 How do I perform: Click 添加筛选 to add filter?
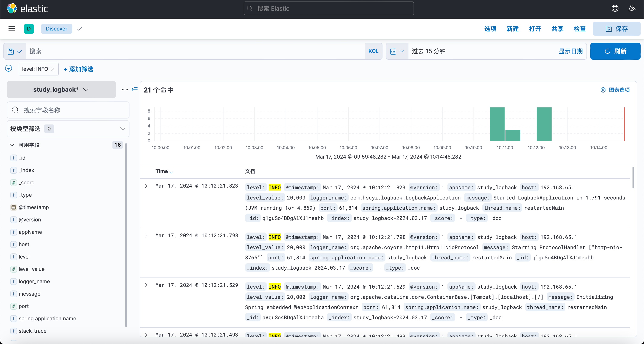tap(78, 69)
